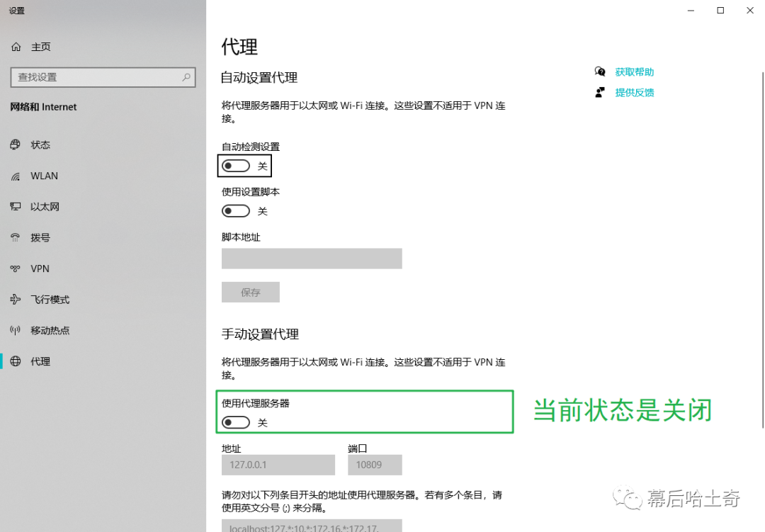
Task: Click the script address (脚本地址) input field
Action: (x=312, y=259)
